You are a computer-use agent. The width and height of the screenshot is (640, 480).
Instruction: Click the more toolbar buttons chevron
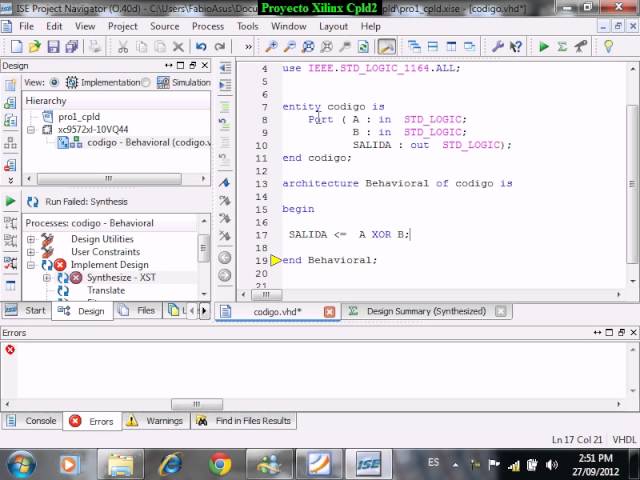[248, 47]
